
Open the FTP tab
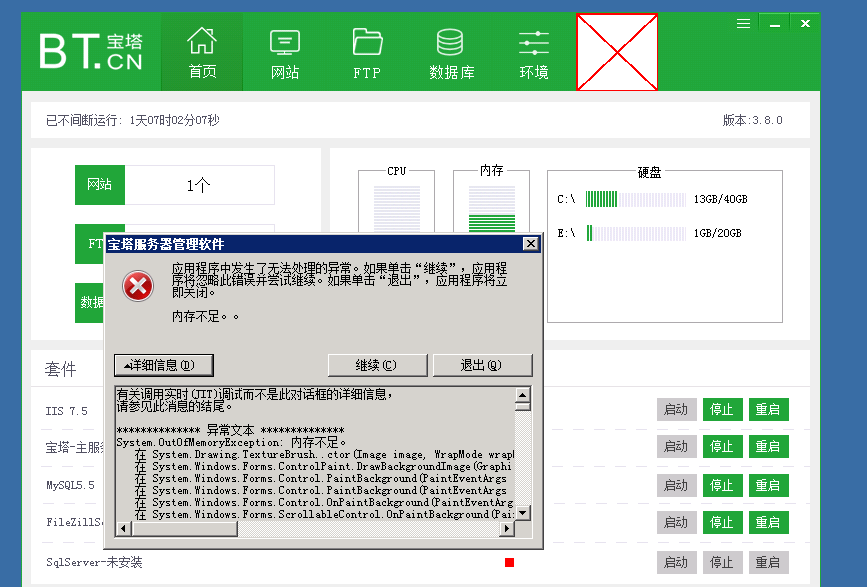(367, 52)
